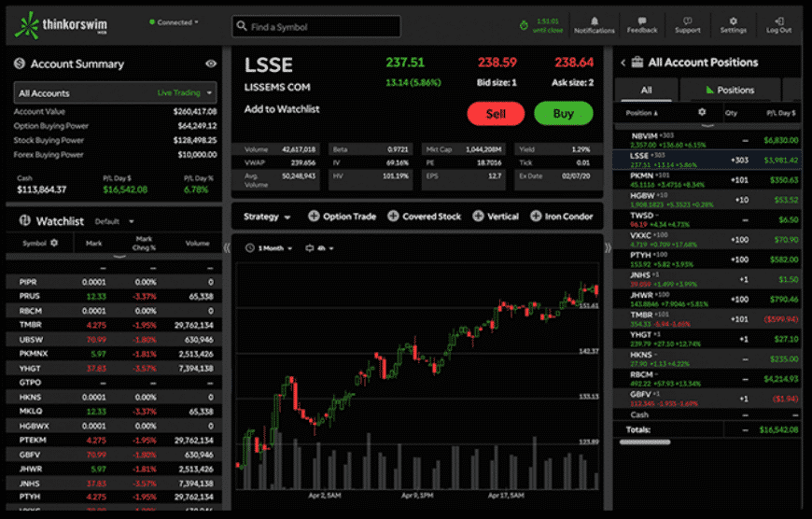Select PRUS in the watchlist
Image resolution: width=812 pixels, height=519 pixels.
(x=115, y=296)
